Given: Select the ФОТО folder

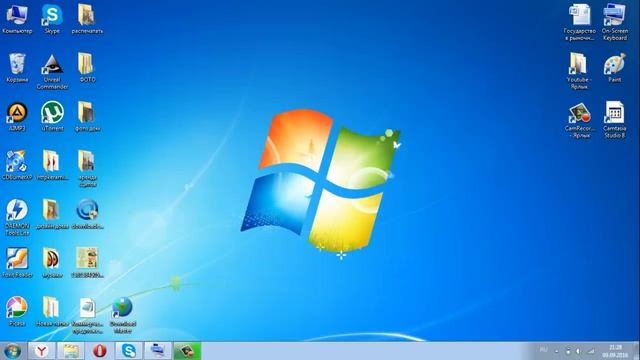Looking at the screenshot, I should pyautogui.click(x=87, y=68).
